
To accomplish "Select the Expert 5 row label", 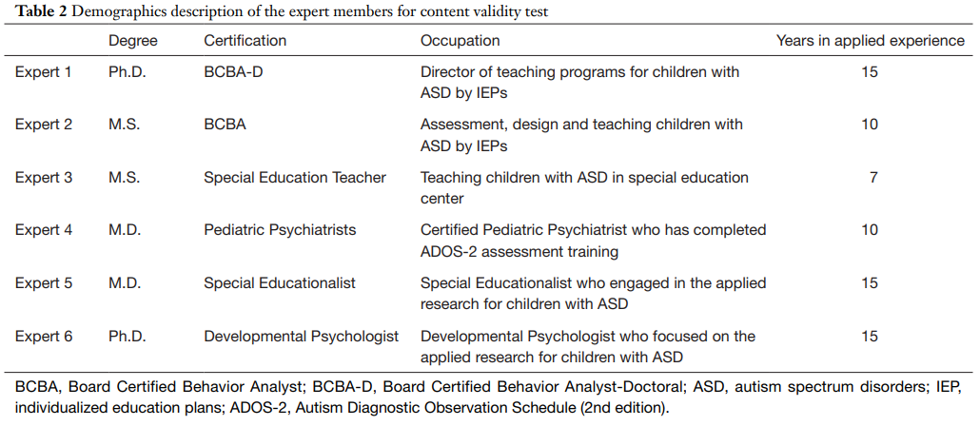I will point(44,283).
